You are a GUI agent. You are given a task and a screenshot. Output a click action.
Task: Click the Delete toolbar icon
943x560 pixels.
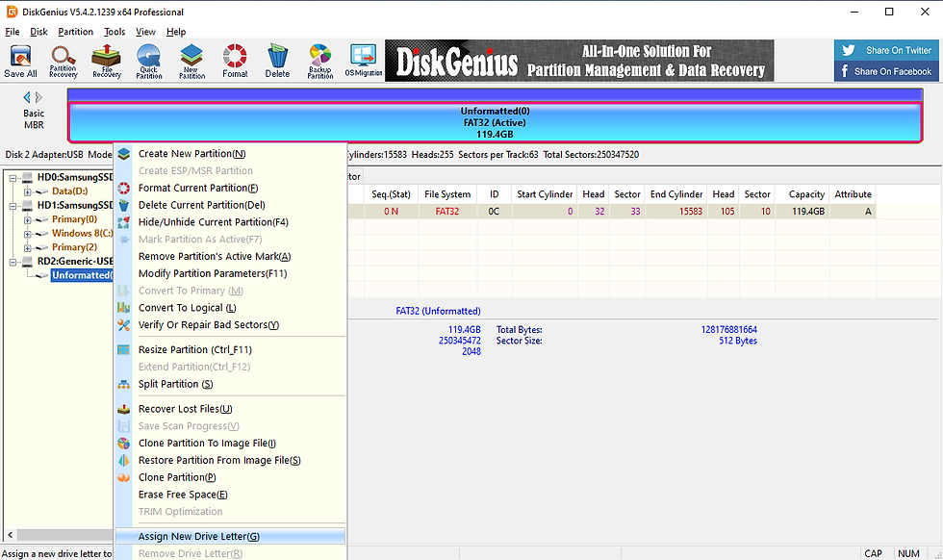coord(277,61)
